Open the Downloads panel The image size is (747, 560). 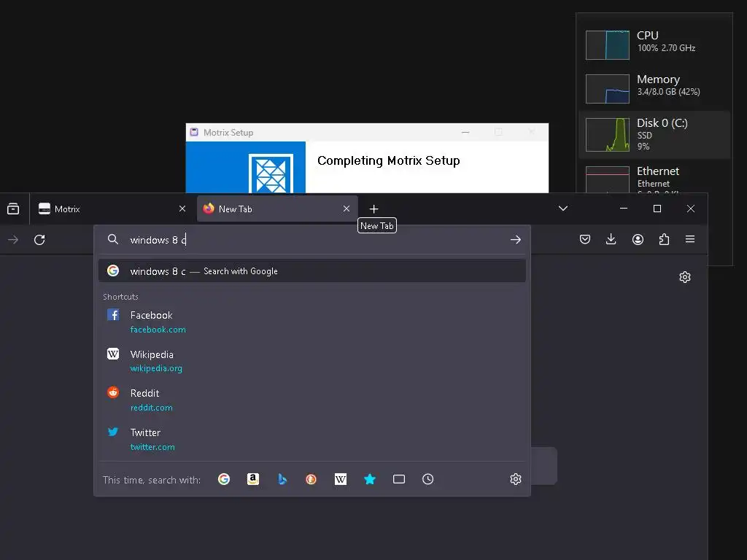tap(611, 239)
